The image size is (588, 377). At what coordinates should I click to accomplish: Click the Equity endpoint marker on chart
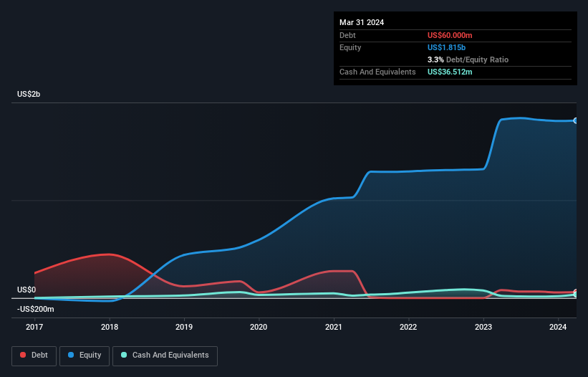(576, 120)
